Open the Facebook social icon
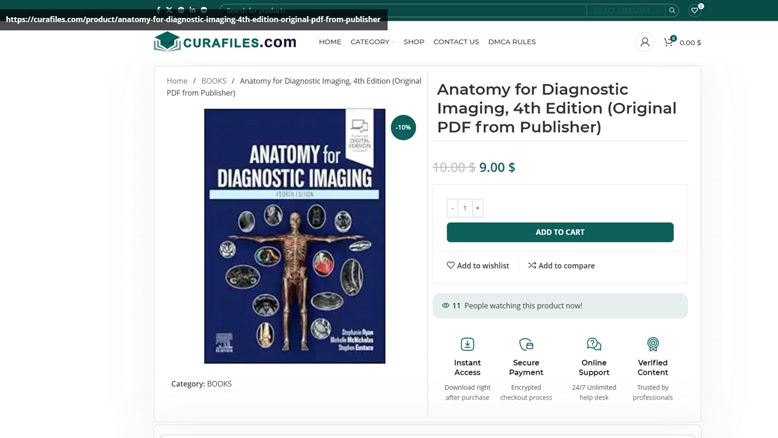This screenshot has width=778, height=438. pyautogui.click(x=158, y=10)
